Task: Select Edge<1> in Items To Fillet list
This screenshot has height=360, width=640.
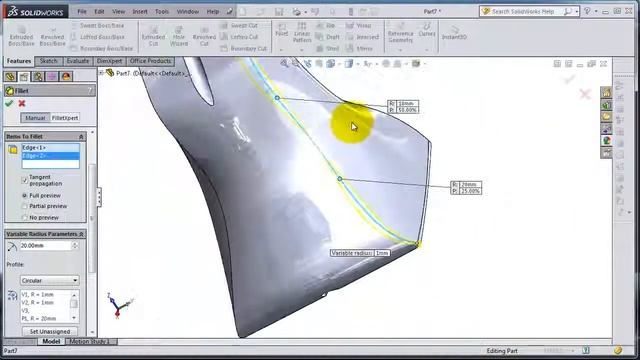Action: (x=51, y=147)
